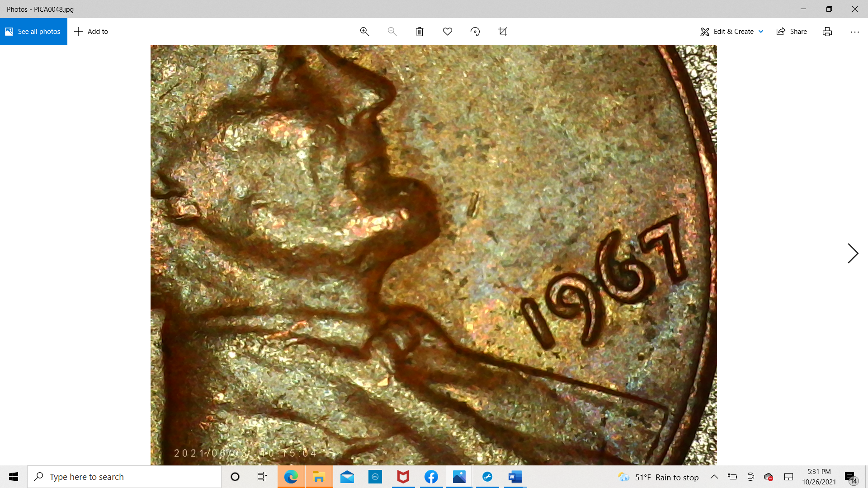Add the photo to favorites with the heart icon

click(x=447, y=32)
